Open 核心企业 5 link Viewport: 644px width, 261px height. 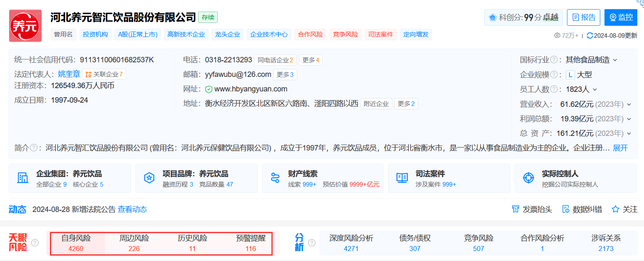tap(88, 185)
